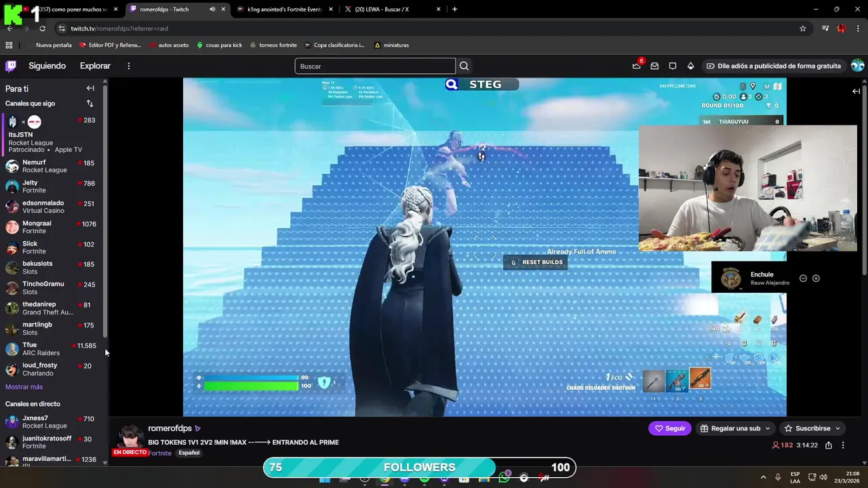The width and height of the screenshot is (868, 488).
Task: Open browser media control button
Action: click(825, 28)
